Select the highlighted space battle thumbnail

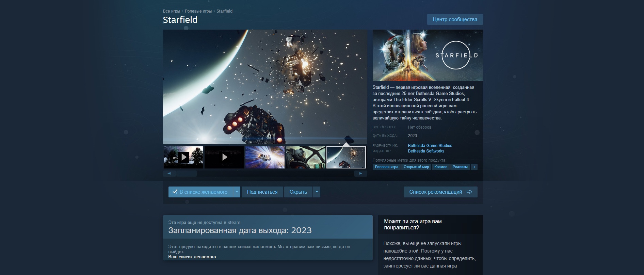pos(346,157)
